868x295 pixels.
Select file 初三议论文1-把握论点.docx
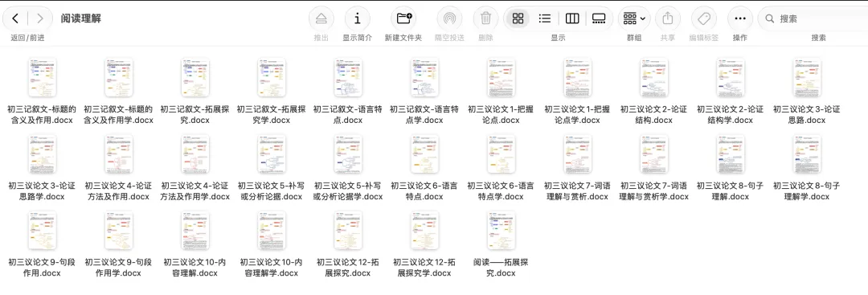click(501, 92)
